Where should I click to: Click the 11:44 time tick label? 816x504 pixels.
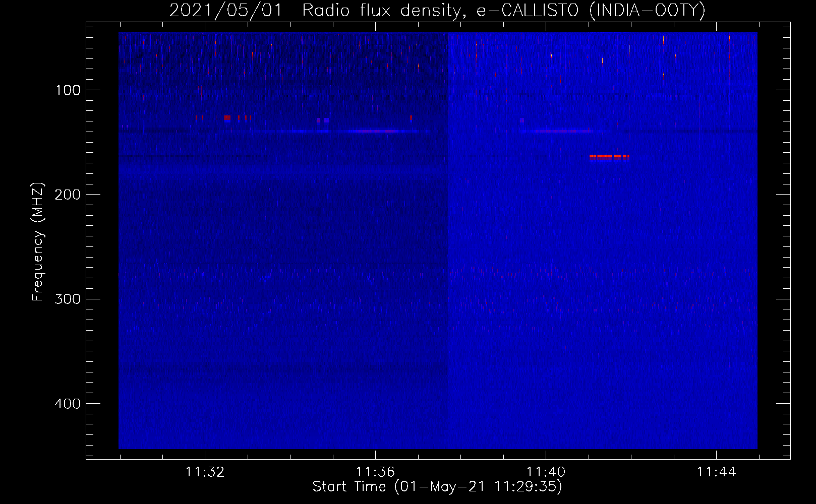click(x=716, y=472)
